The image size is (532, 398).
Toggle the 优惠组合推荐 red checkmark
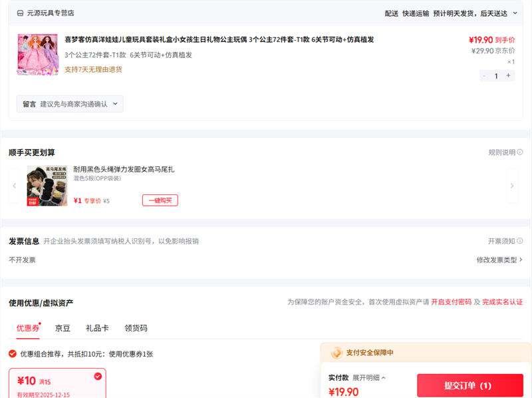[13, 354]
